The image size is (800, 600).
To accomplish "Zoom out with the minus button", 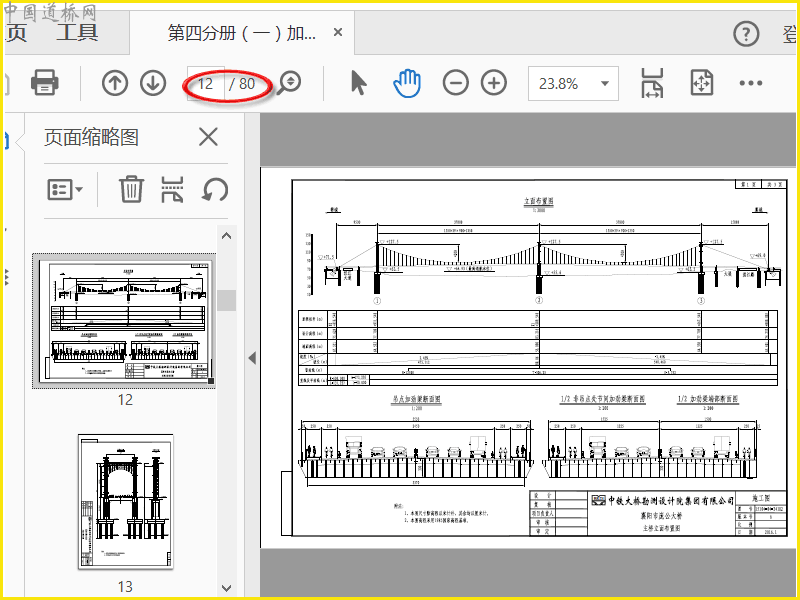I will pyautogui.click(x=456, y=83).
